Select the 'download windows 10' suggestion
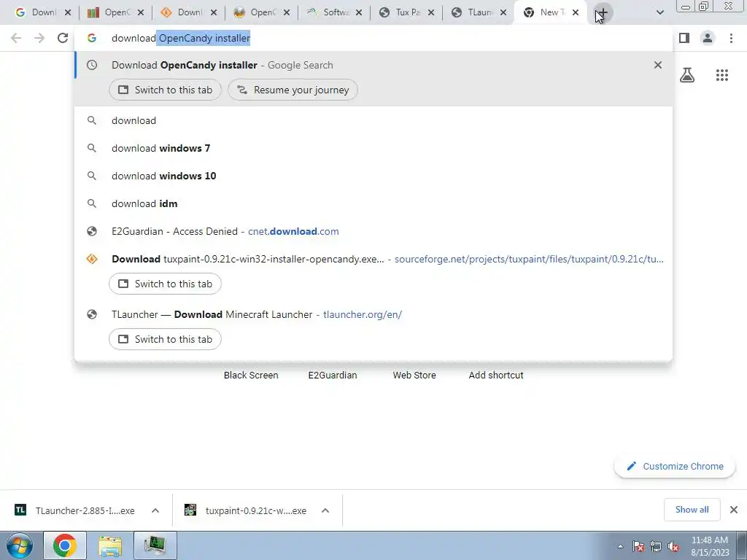747x560 pixels. (373, 176)
